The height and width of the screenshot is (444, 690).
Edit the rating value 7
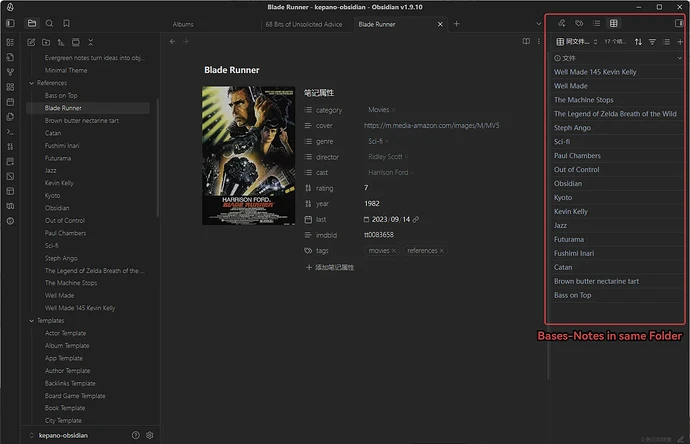coord(366,188)
